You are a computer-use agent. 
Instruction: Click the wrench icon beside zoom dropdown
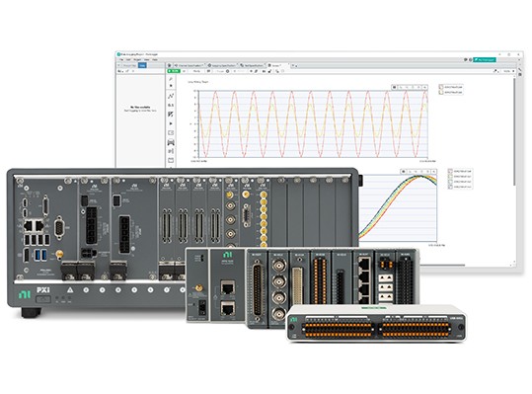(495, 71)
